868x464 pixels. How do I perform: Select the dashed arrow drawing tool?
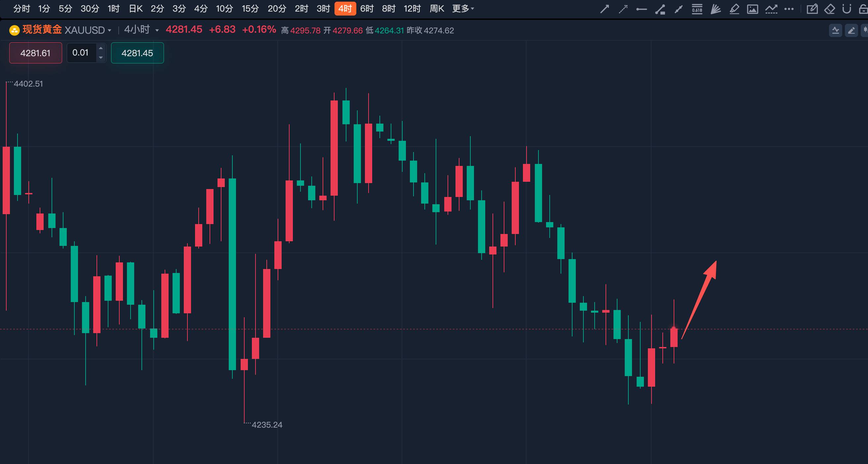click(x=623, y=9)
